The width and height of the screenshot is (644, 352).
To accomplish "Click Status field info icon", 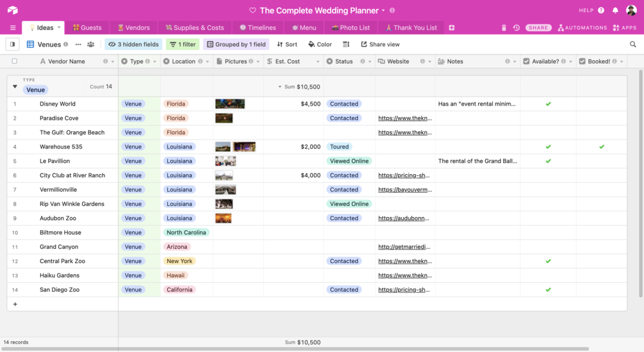I will (363, 61).
